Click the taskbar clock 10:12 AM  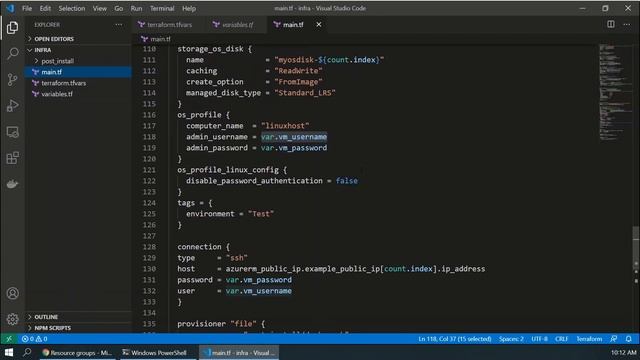(x=623, y=352)
